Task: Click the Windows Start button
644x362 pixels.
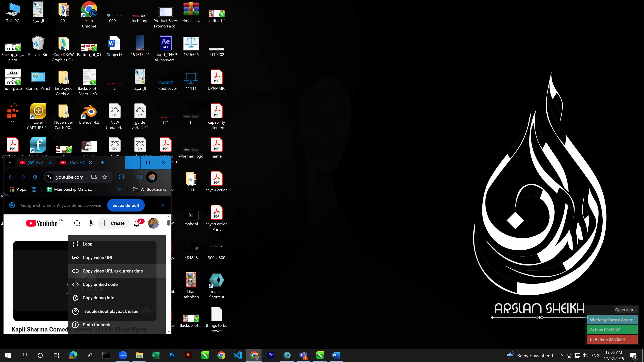Action: [8, 355]
